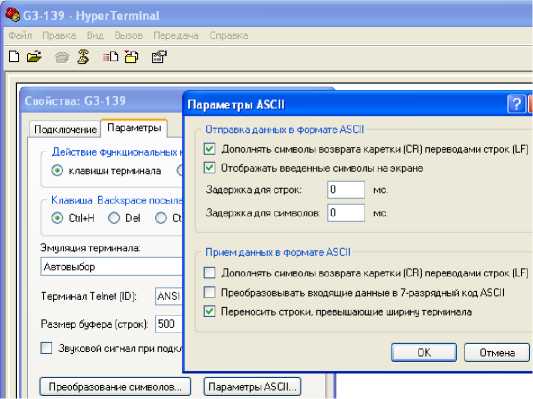Select Ctrl+H Backspace radio button
Image resolution: width=533 pixels, height=399 pixels.
pos(57,218)
